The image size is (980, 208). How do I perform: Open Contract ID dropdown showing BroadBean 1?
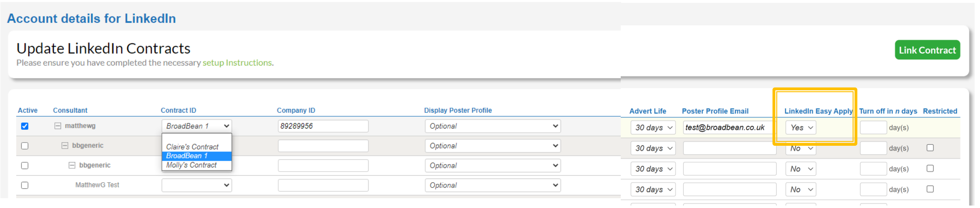(x=196, y=126)
